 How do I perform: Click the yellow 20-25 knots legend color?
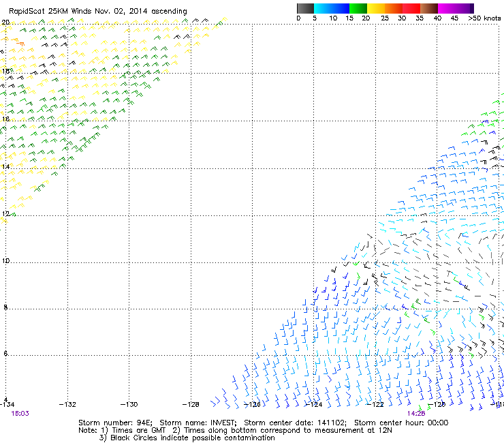[x=376, y=8]
